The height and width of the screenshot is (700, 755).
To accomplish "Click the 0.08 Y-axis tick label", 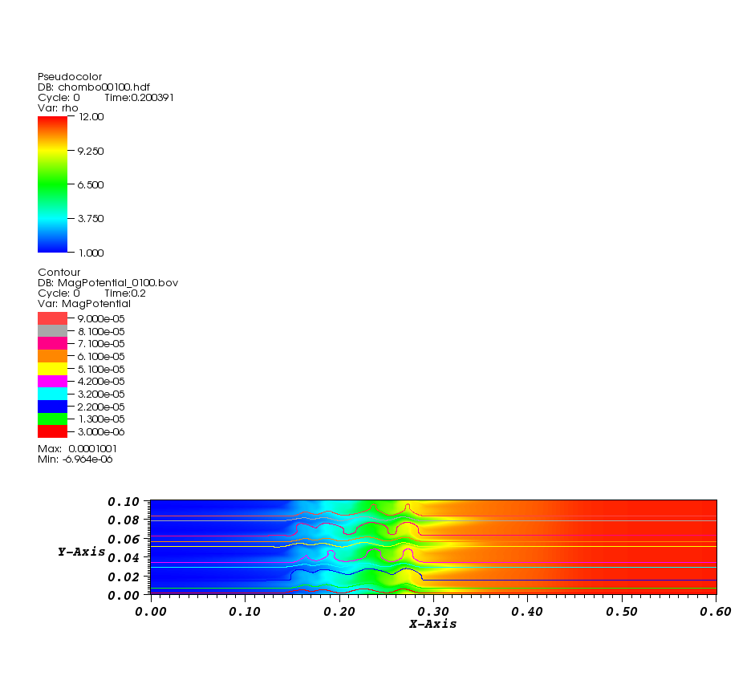I will 124,520.
